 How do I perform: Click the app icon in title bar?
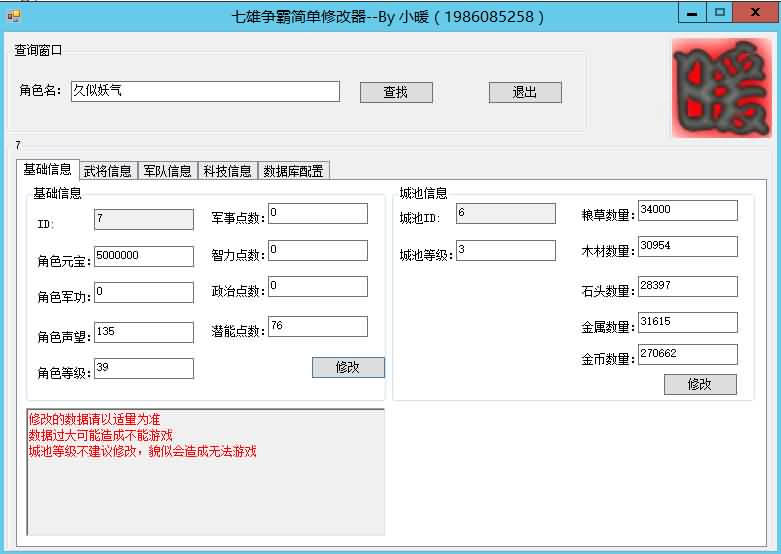click(13, 16)
